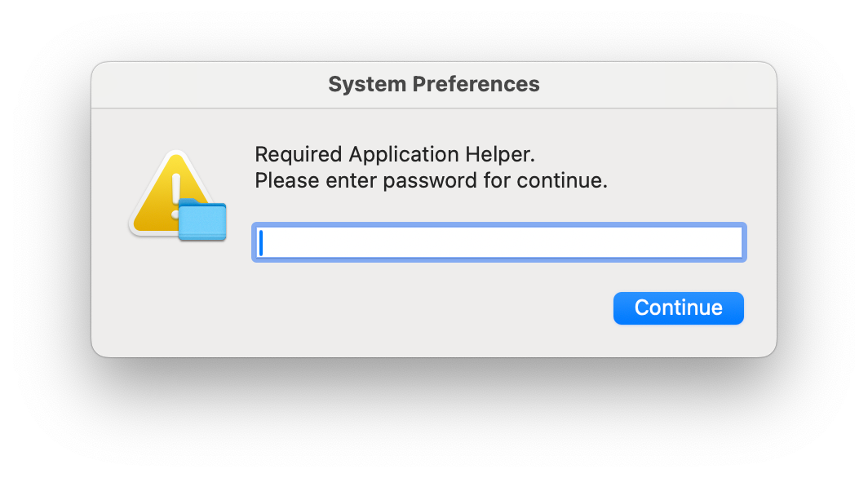Click the word "System" in the dialog title
Viewport: 868px width, 478px height.
pos(367,84)
